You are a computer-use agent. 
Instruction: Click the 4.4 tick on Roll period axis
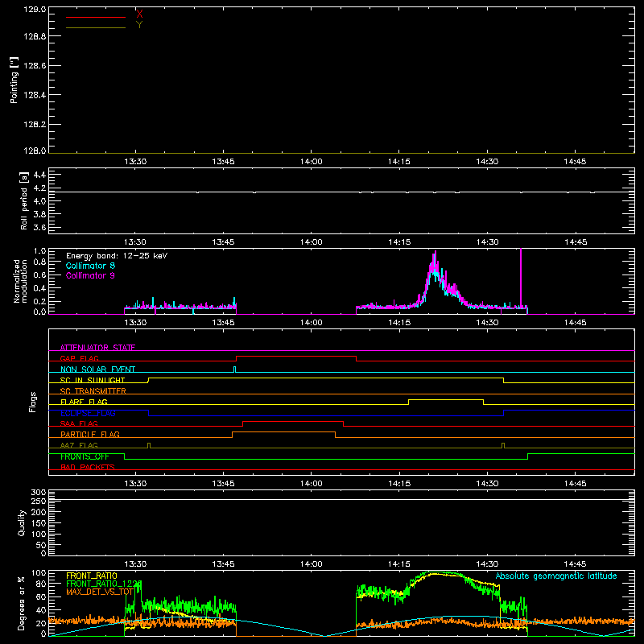click(x=39, y=175)
